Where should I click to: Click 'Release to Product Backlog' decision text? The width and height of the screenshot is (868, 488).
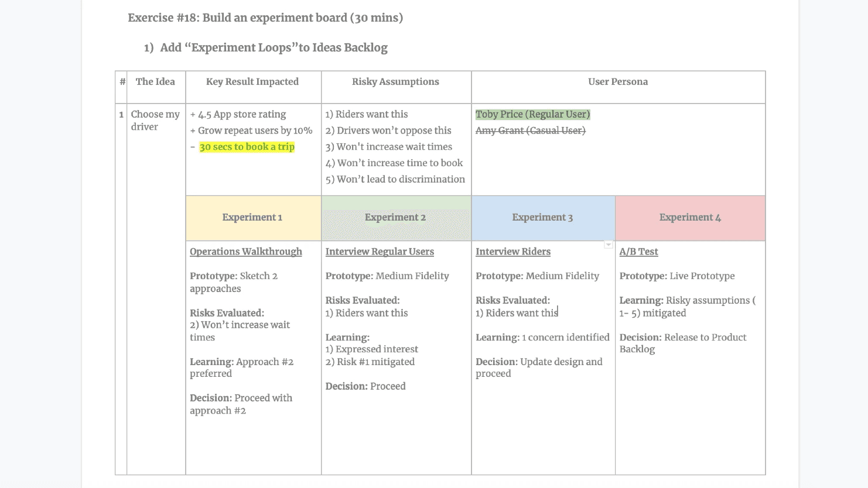[x=683, y=343]
